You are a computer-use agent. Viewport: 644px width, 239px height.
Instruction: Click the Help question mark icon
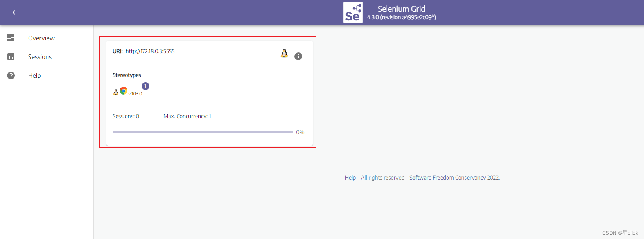click(11, 75)
